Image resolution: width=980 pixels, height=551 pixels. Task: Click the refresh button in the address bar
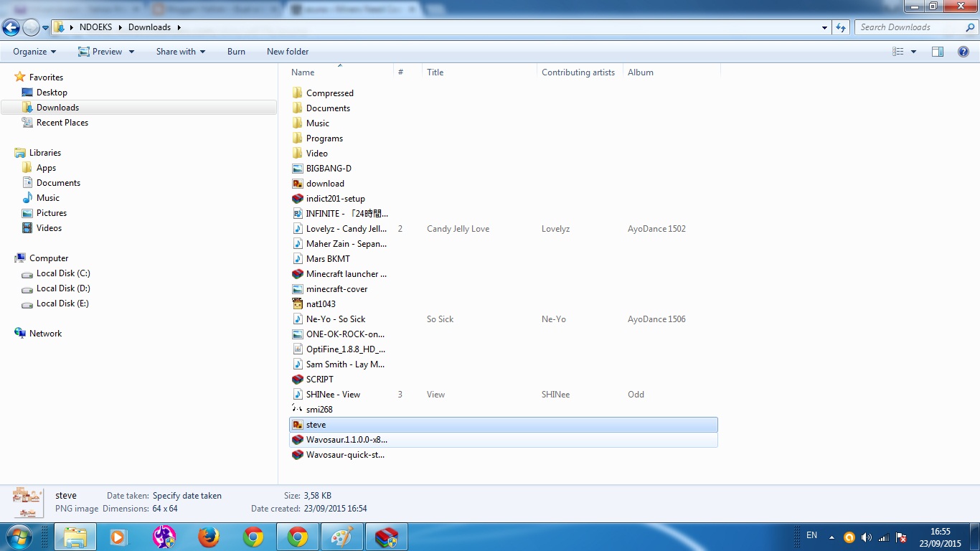(839, 27)
